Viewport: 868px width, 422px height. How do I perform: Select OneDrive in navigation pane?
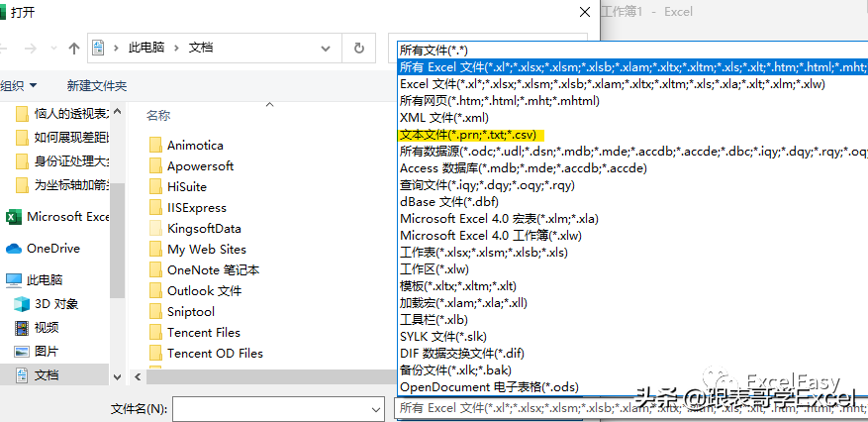click(44, 249)
